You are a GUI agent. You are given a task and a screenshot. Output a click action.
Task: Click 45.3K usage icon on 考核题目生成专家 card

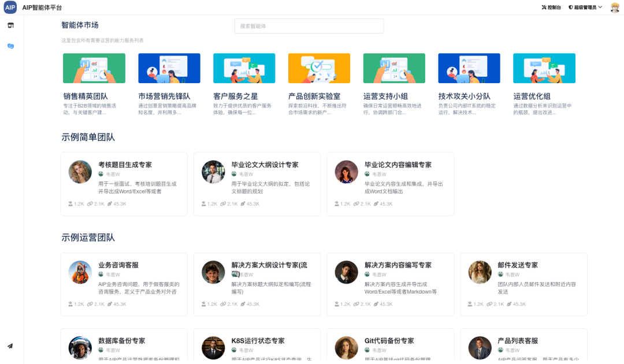coord(109,204)
